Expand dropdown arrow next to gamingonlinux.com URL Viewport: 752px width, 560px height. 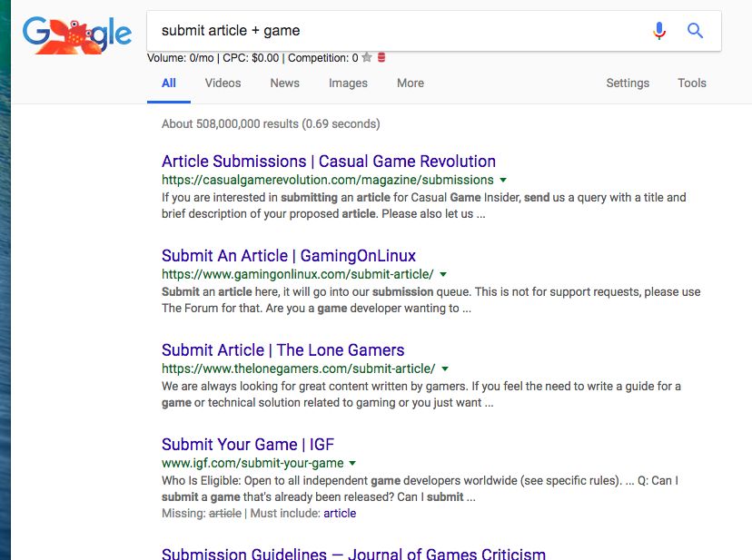coord(443,275)
